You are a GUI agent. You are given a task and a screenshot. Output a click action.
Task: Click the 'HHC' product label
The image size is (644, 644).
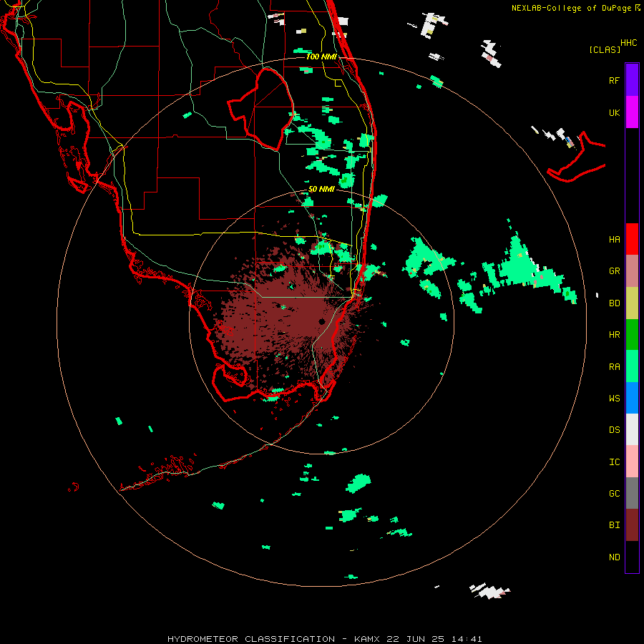point(629,43)
